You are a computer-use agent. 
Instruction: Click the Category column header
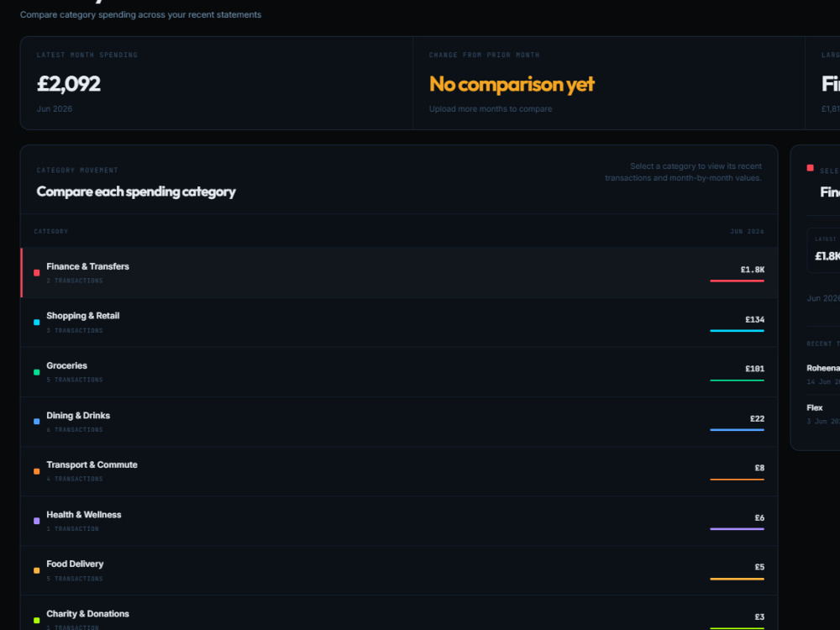[x=51, y=232]
